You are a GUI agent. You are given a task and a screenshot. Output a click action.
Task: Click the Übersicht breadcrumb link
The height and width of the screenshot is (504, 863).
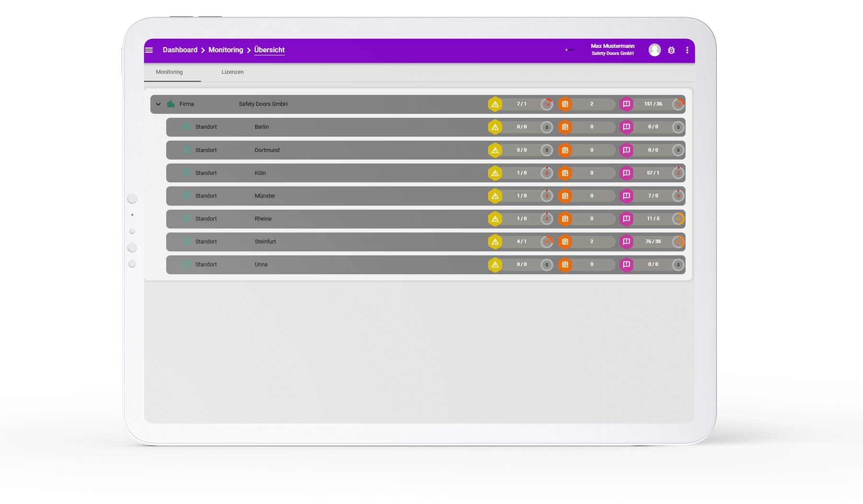(x=269, y=50)
